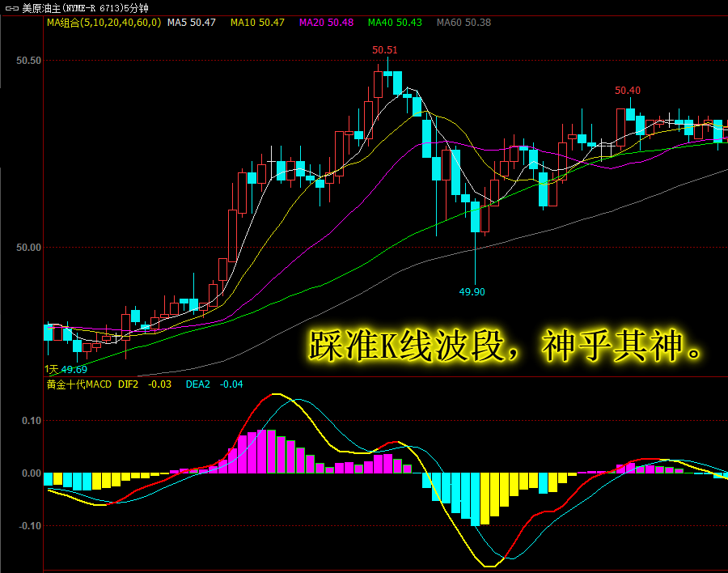Click the 49.90 low price marker

[x=472, y=292]
